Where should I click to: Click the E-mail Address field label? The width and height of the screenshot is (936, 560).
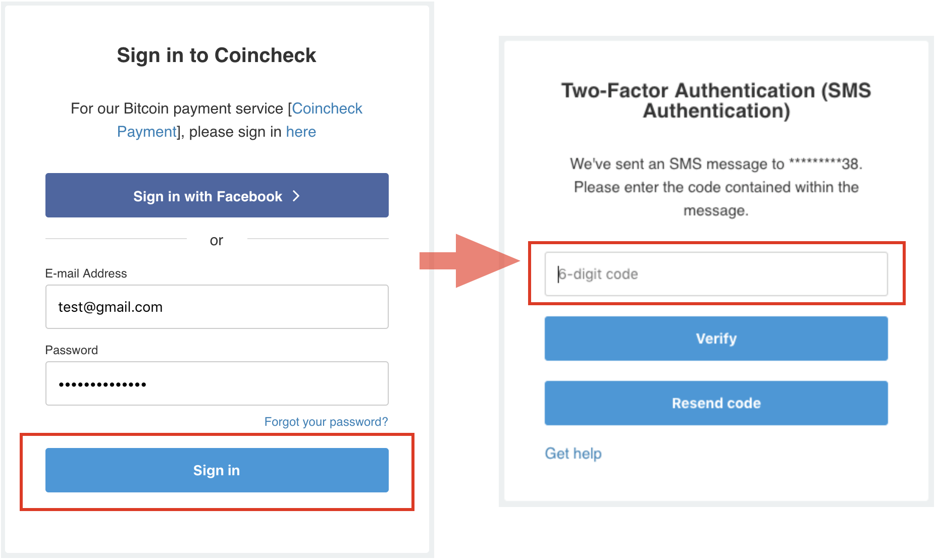(86, 273)
